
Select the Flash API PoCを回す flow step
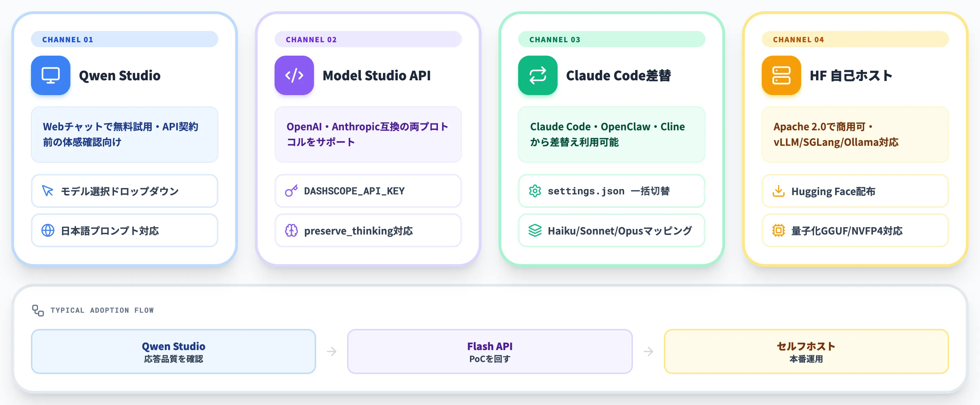coord(490,351)
